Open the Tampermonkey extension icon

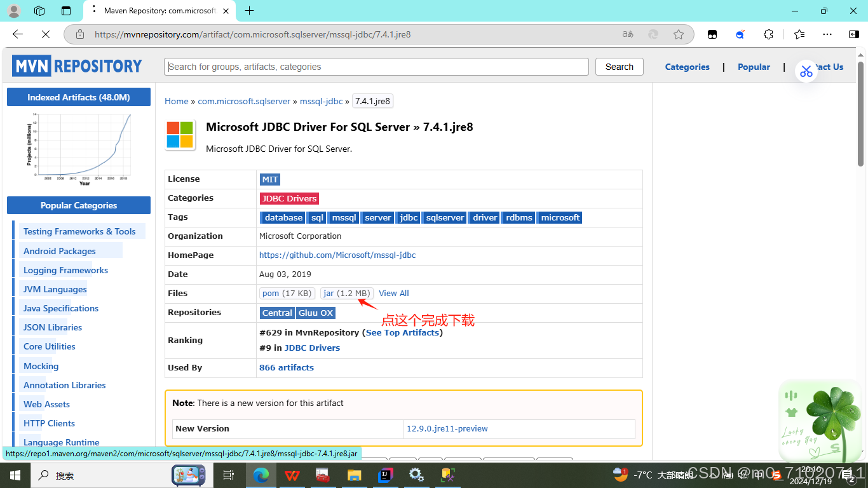click(x=712, y=34)
